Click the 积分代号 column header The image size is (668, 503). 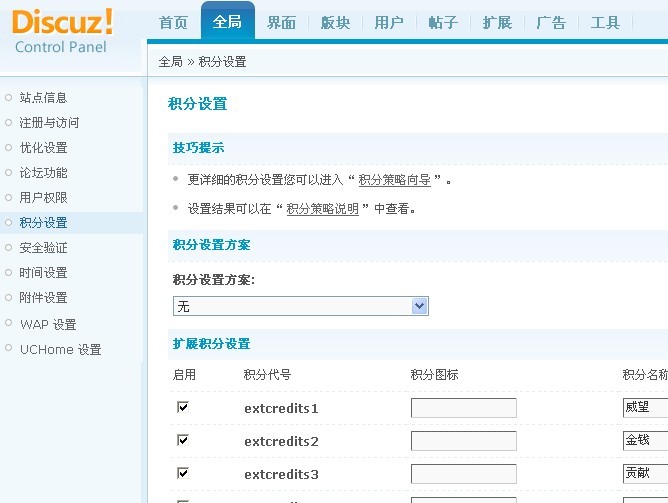pos(268,375)
